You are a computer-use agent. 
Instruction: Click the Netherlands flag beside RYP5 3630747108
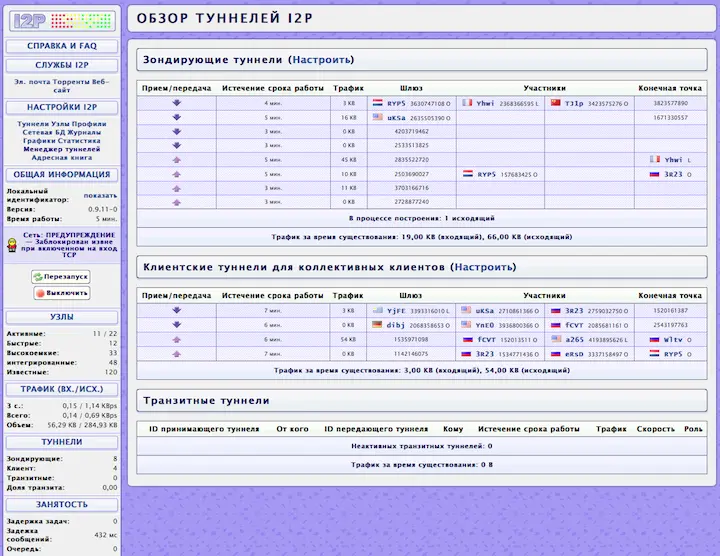(377, 103)
